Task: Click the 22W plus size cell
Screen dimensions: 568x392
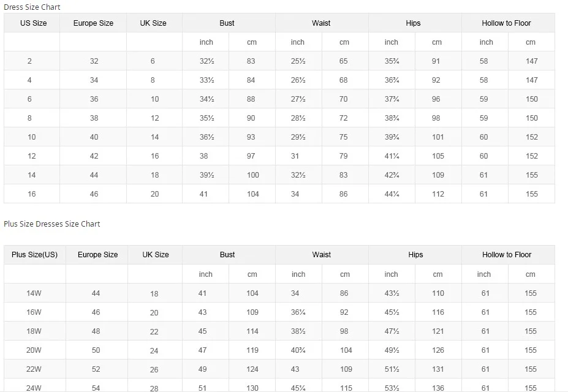Action: pos(34,369)
